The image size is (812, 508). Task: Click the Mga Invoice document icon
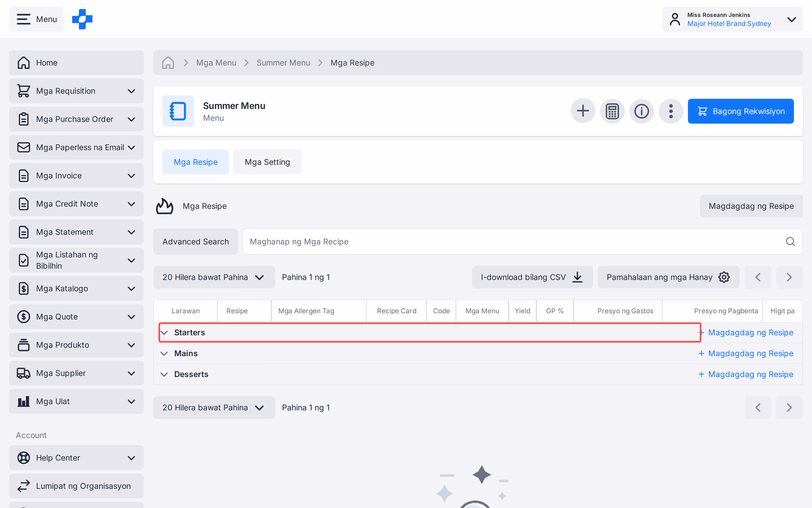click(23, 175)
